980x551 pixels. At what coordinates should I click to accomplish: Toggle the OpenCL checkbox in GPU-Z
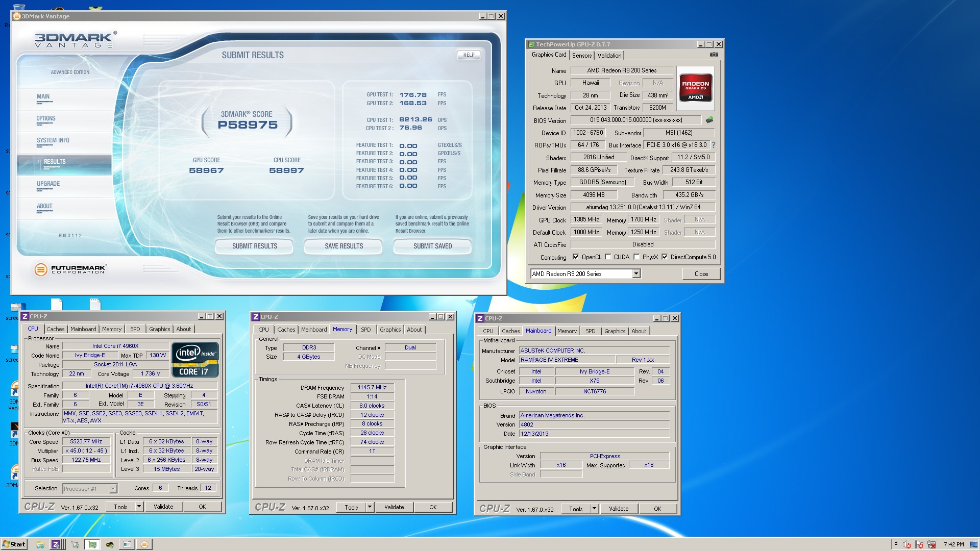576,257
